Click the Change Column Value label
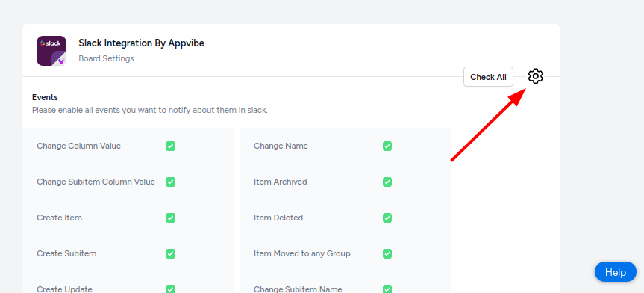 (x=79, y=146)
